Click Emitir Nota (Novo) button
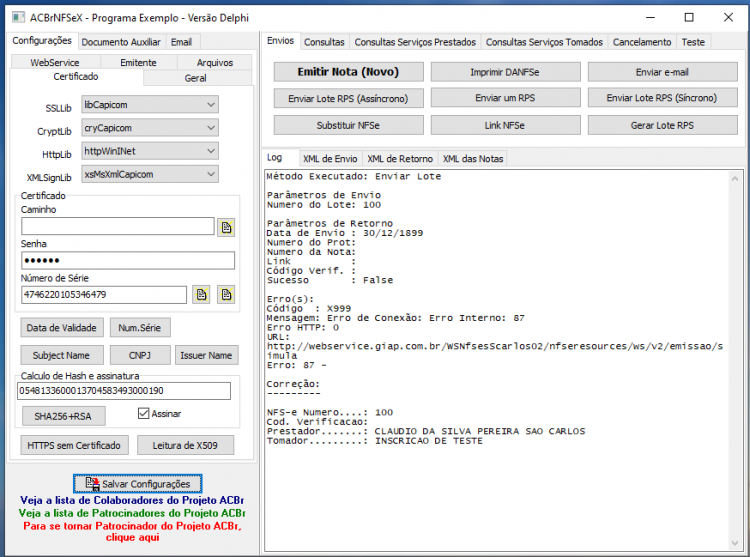Image resolution: width=750 pixels, height=557 pixels. click(348, 72)
